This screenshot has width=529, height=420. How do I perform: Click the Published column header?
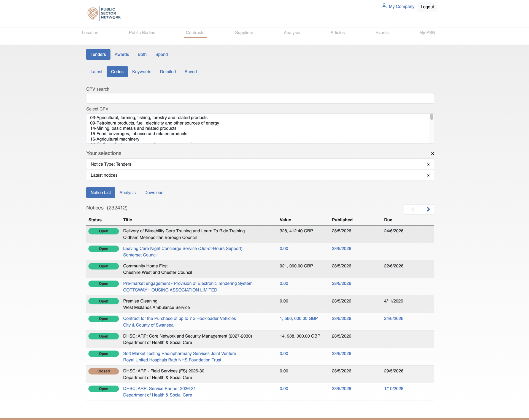(342, 220)
